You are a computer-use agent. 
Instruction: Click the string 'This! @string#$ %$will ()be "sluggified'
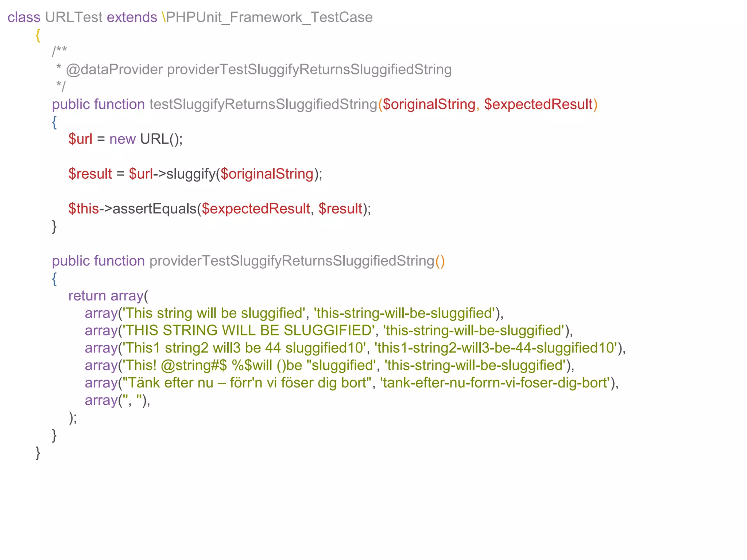coord(249,365)
